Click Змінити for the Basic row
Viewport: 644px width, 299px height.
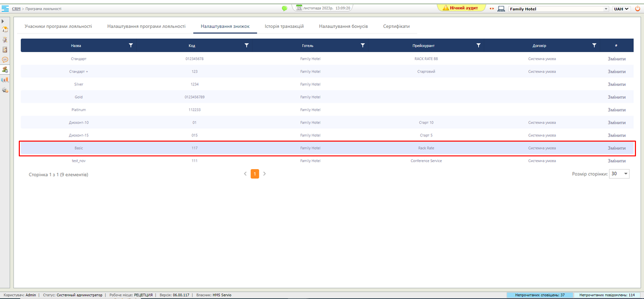coord(616,148)
